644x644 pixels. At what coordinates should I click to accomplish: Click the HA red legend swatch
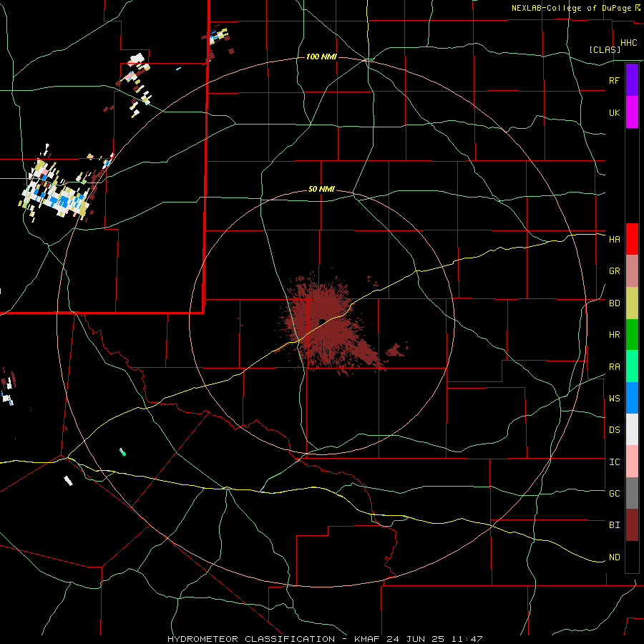[x=632, y=239]
